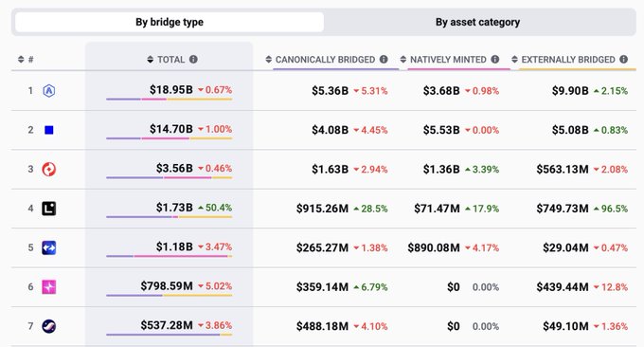Open the info tooltip icon beside TOTAL
This screenshot has width=644, height=347.
tap(193, 59)
